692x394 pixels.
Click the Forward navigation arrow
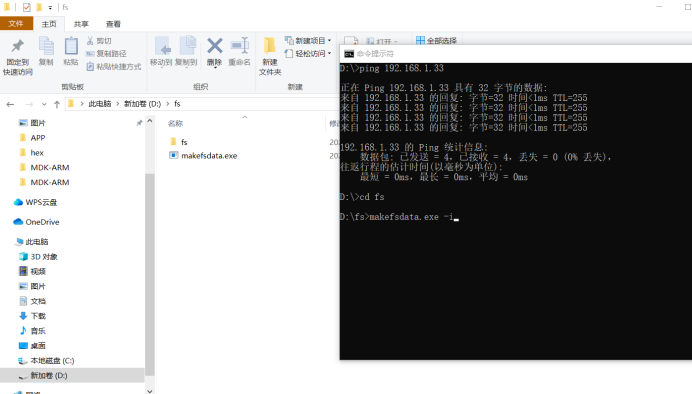[29, 104]
